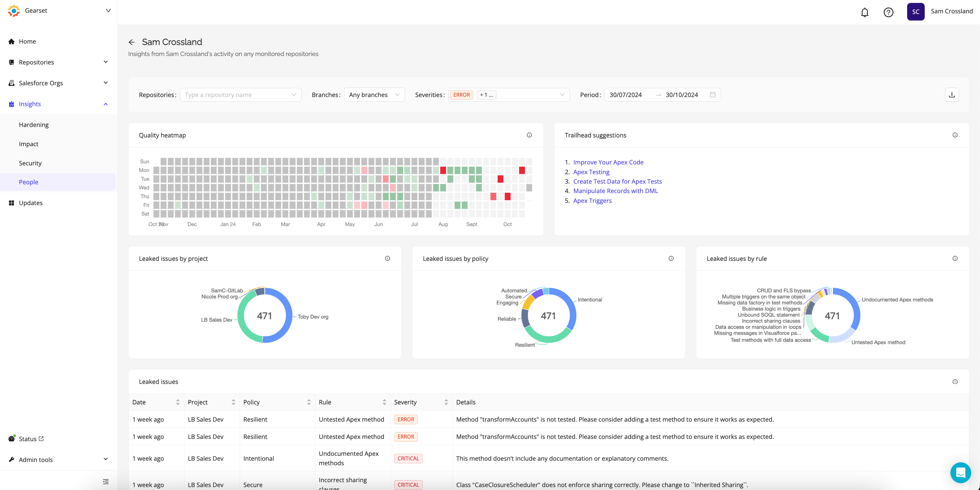Open the Branches dropdown
This screenshot has height=490, width=980.
374,95
